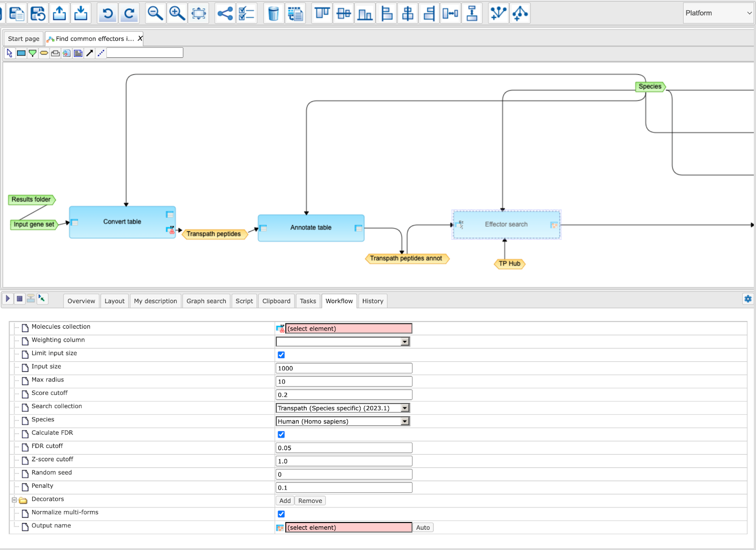Open the Script tab

pyautogui.click(x=244, y=301)
